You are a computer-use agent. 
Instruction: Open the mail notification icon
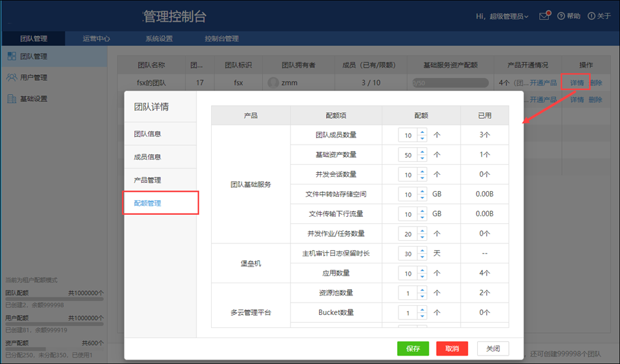(544, 16)
